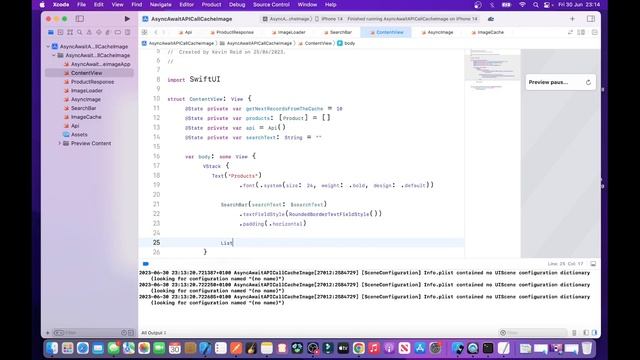
Task: Expand the Preview Content folder
Action: click(60, 144)
